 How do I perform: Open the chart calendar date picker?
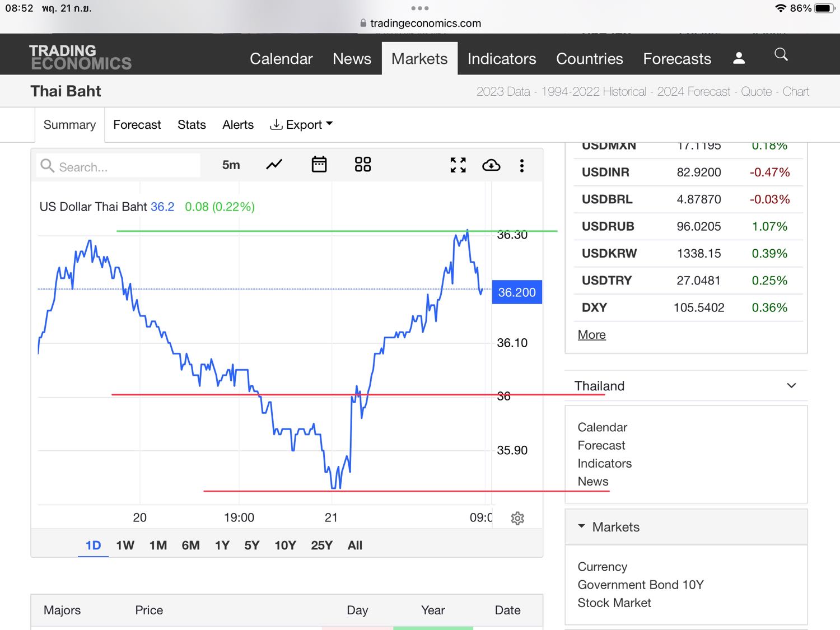point(319,165)
